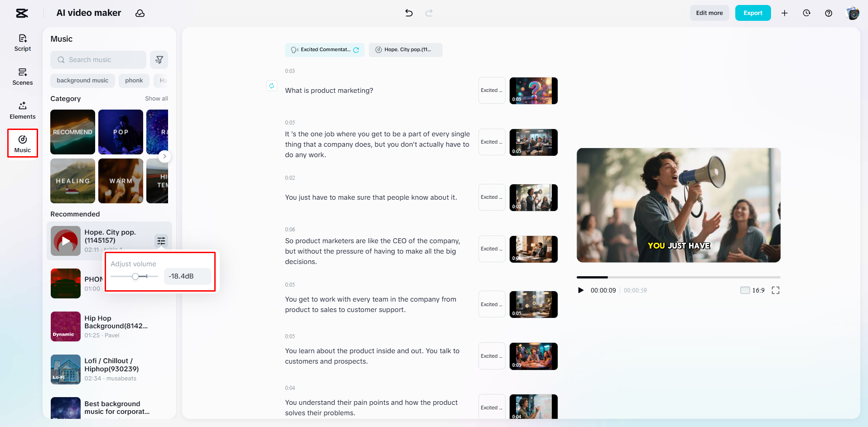The height and width of the screenshot is (427, 868).
Task: Click the CapCut logo icon
Action: click(x=22, y=13)
